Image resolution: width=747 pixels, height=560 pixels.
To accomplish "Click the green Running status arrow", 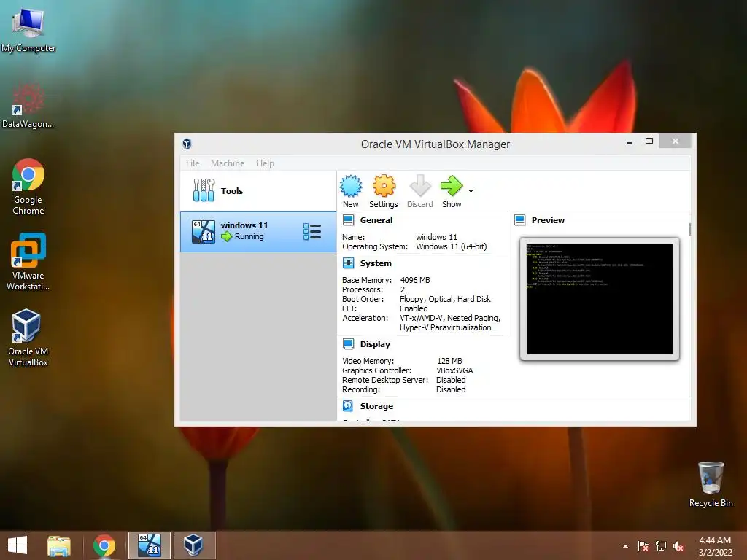I will click(226, 236).
